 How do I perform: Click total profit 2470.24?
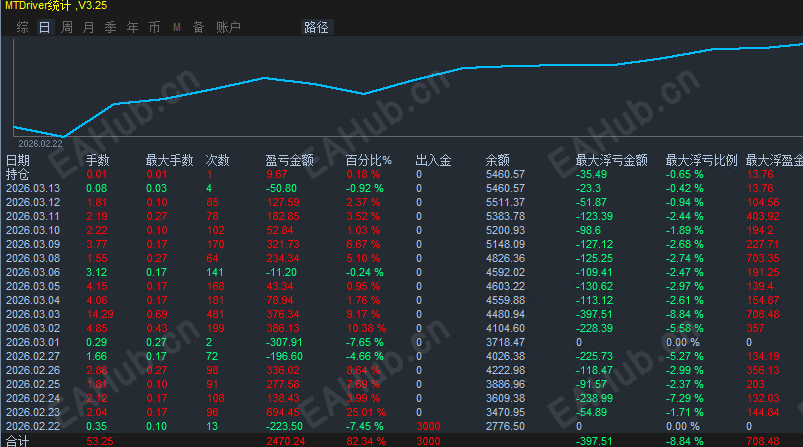click(286, 441)
